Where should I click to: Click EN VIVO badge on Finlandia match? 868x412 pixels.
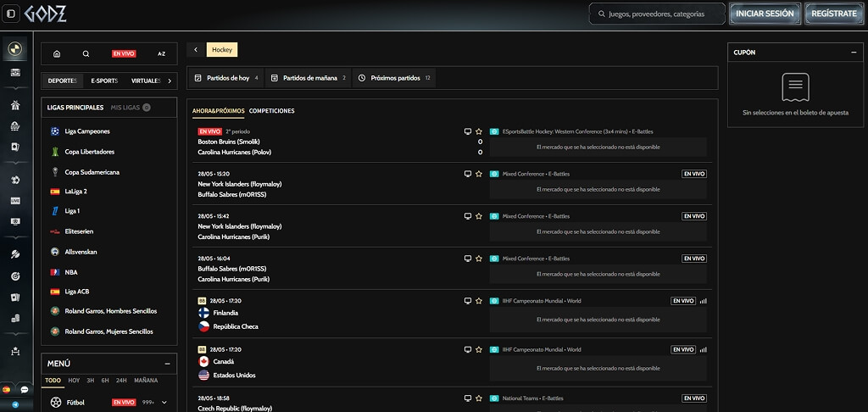683,301
